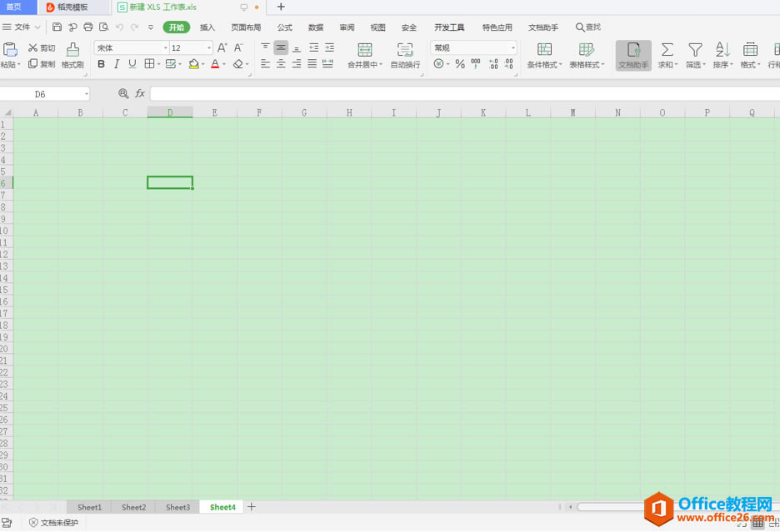The image size is (780, 532).
Task: Toggle italic formatting
Action: (x=116, y=64)
